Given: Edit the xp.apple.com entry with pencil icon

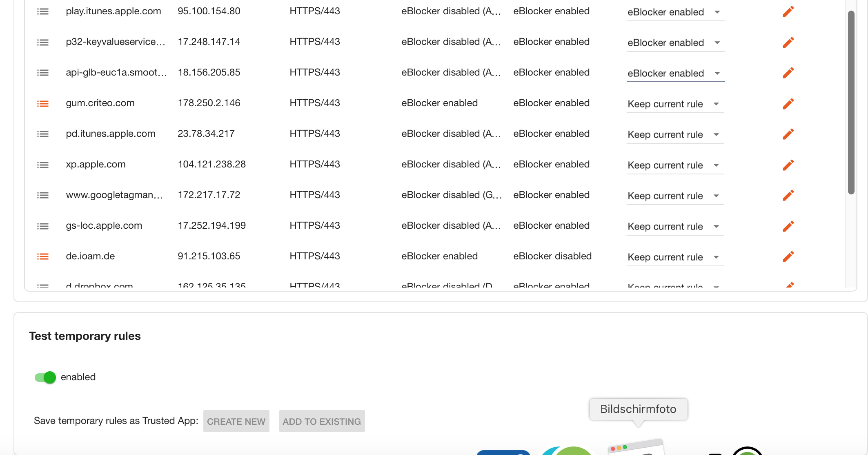Looking at the screenshot, I should tap(788, 165).
